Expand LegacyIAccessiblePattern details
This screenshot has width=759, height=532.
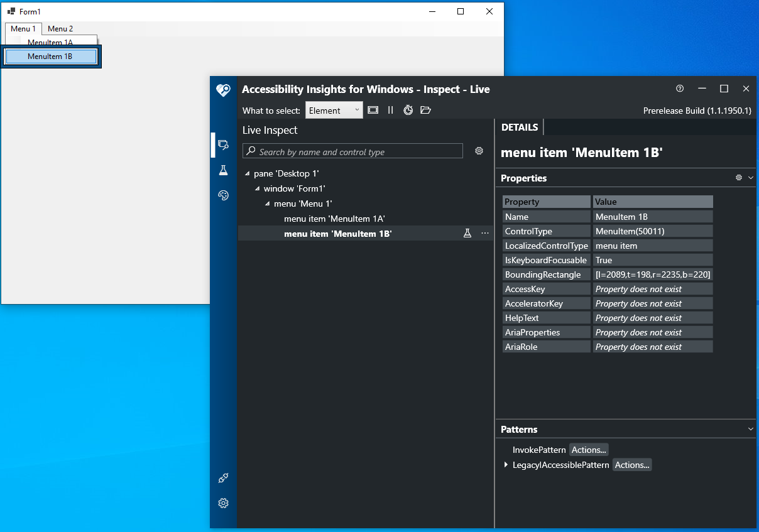point(506,465)
